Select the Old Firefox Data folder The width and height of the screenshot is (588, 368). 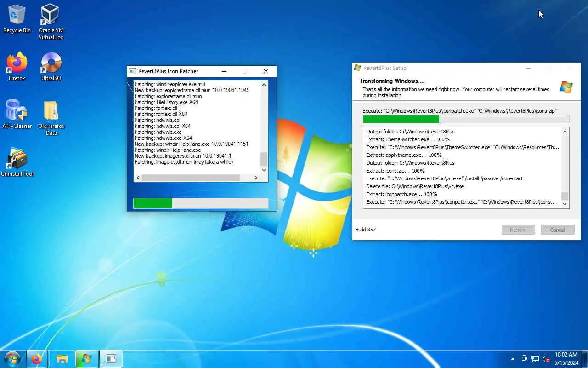tap(51, 118)
